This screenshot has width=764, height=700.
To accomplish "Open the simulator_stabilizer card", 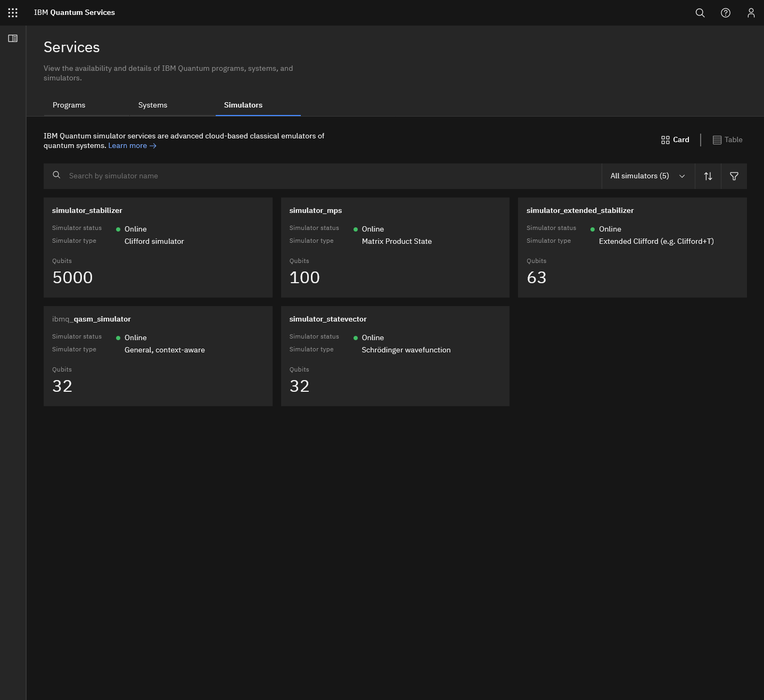I will [158, 248].
